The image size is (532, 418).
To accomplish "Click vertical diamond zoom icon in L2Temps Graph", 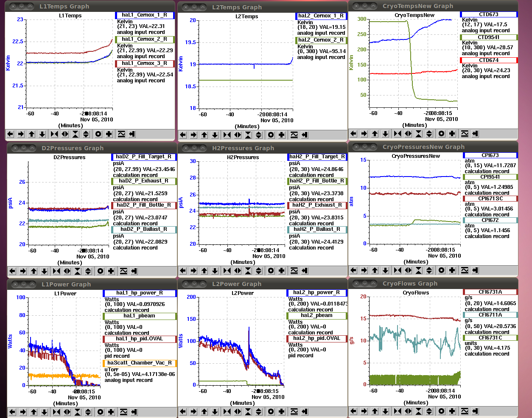I will tap(259, 135).
